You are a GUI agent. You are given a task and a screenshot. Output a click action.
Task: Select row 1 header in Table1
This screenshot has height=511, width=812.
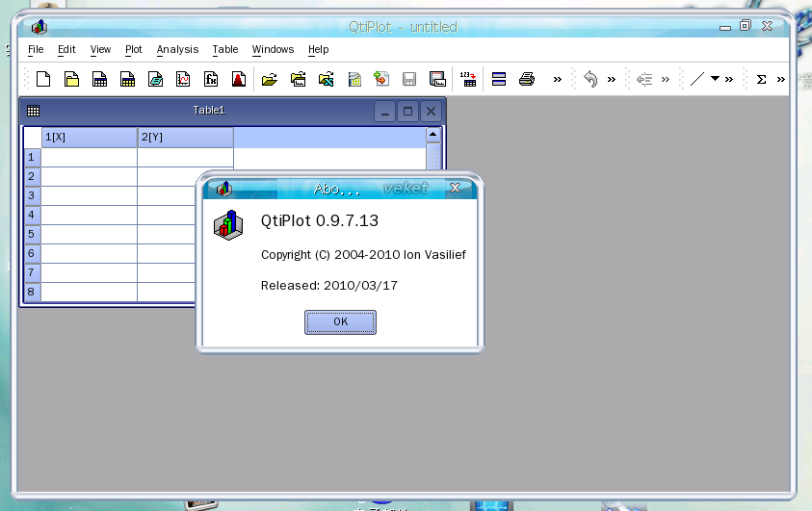pos(32,157)
